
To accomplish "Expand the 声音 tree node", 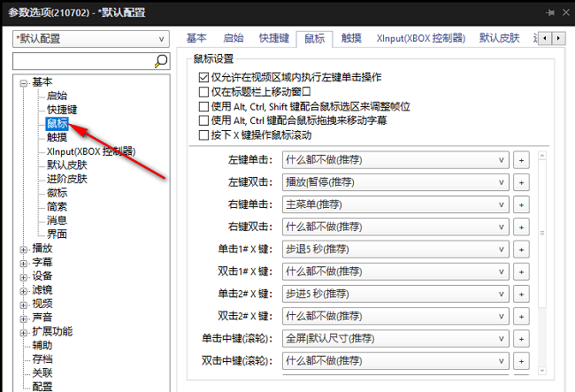I will pos(24,319).
